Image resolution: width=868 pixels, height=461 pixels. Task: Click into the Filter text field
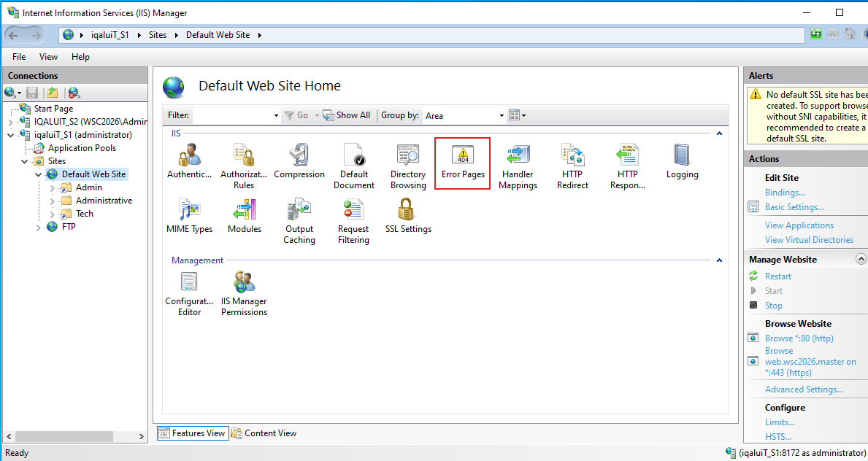pos(237,115)
